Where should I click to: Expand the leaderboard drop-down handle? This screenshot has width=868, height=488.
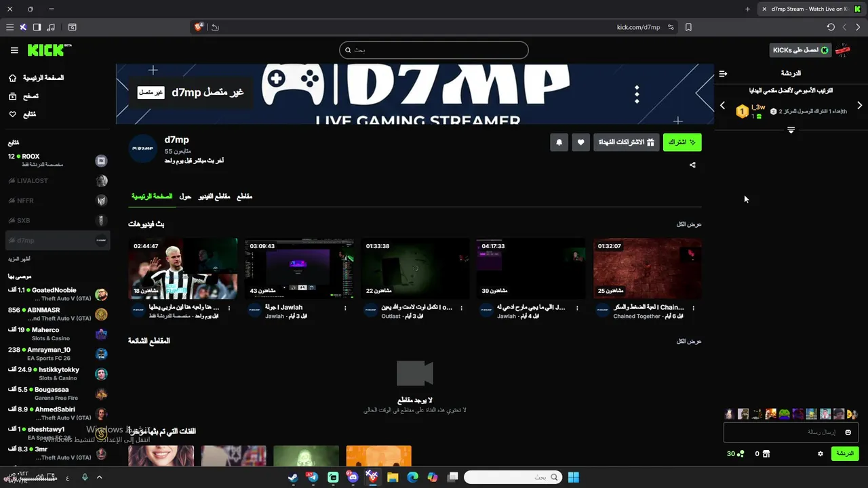pyautogui.click(x=791, y=129)
